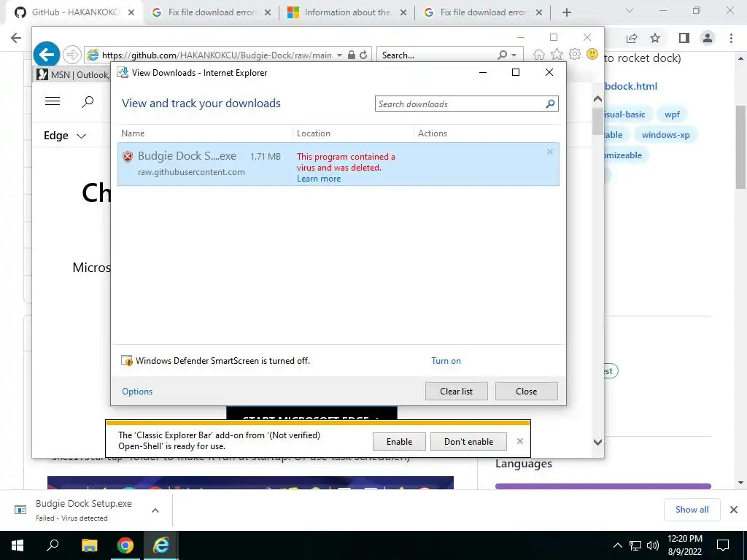The width and height of the screenshot is (747, 560).
Task: Open the IE Tools gear icon
Action: (575, 54)
